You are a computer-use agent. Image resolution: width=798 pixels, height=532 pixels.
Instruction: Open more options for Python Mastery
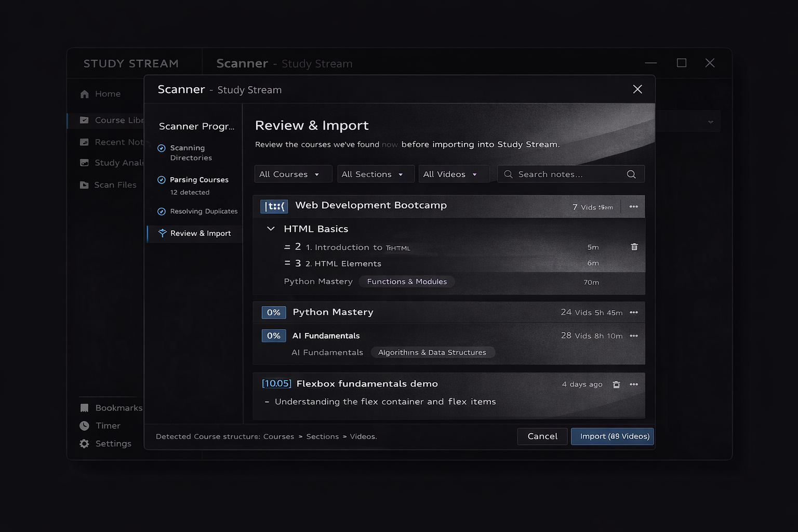(634, 312)
